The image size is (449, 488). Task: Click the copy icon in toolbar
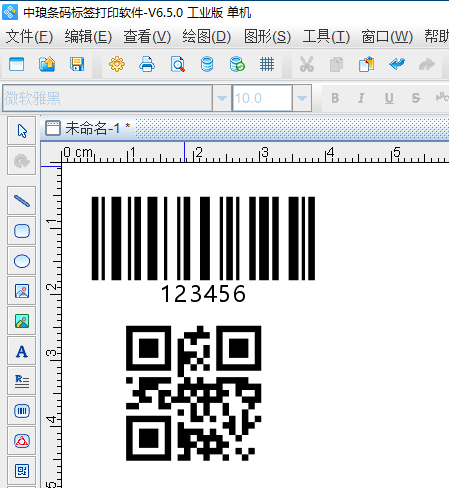(x=336, y=64)
